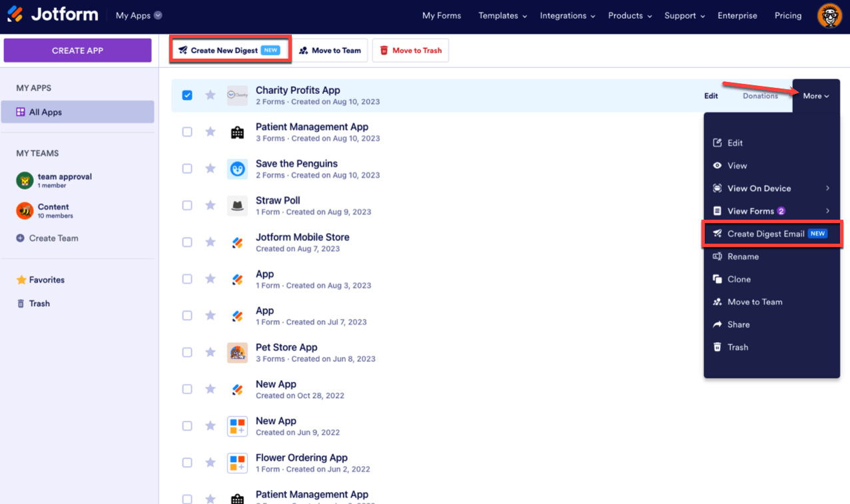
Task: Click Move to Trash toolbar button
Action: pos(410,51)
